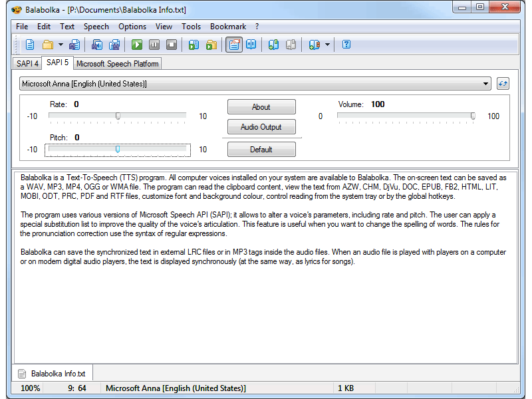Click the Named Bookmarks book icon
Screen dimensions: 532x399
pos(314,45)
